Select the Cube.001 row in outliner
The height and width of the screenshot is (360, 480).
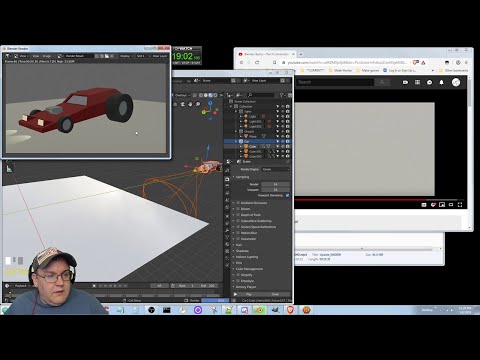click(x=258, y=151)
